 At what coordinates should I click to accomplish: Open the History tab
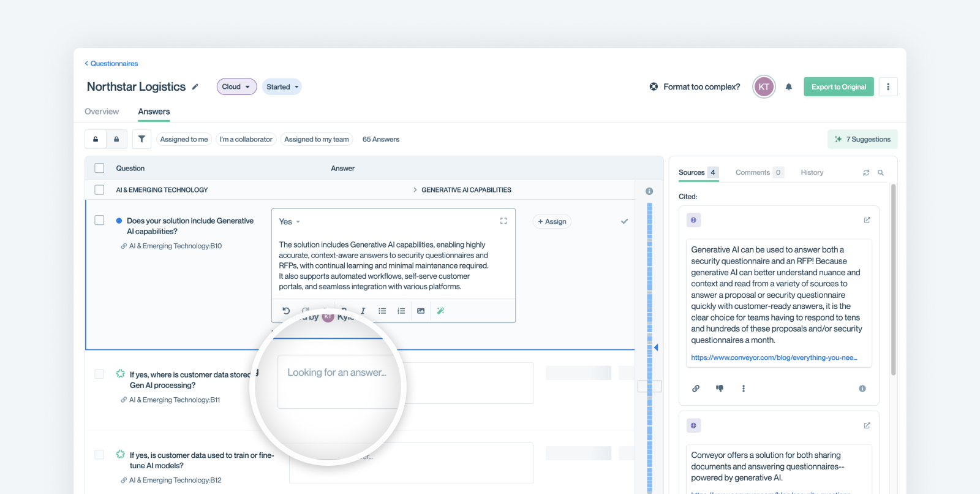click(812, 173)
